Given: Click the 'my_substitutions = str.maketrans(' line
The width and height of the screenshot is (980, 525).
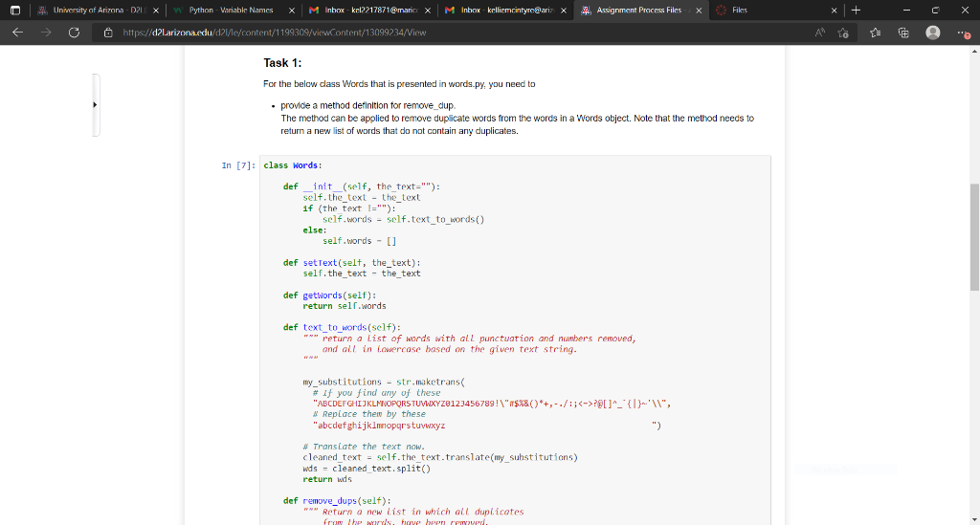Looking at the screenshot, I should point(384,383).
